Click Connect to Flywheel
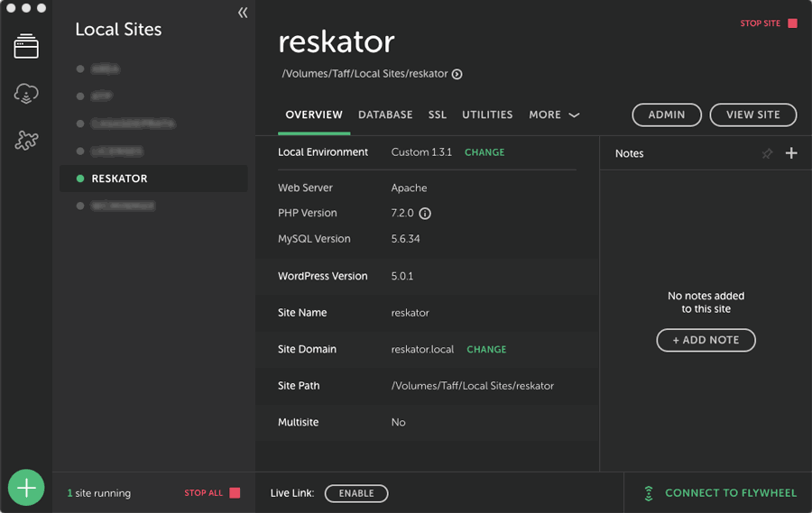The height and width of the screenshot is (513, 812). tap(730, 493)
